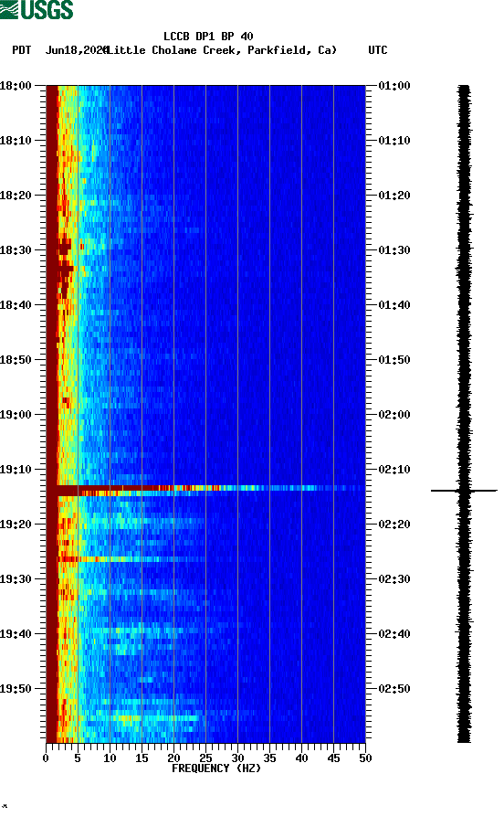Click the 02:30 UTC label
Screen dimensions: 504x816
[394, 579]
